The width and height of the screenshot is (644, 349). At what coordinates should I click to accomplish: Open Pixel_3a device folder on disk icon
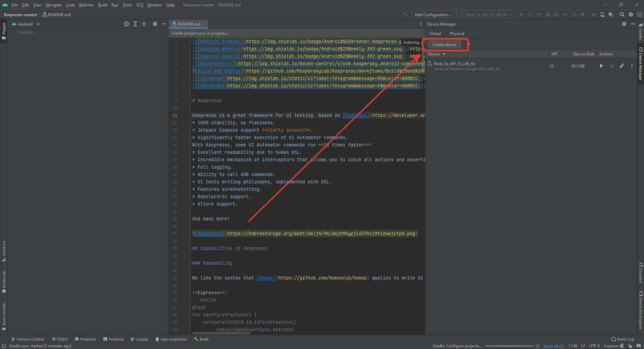612,66
